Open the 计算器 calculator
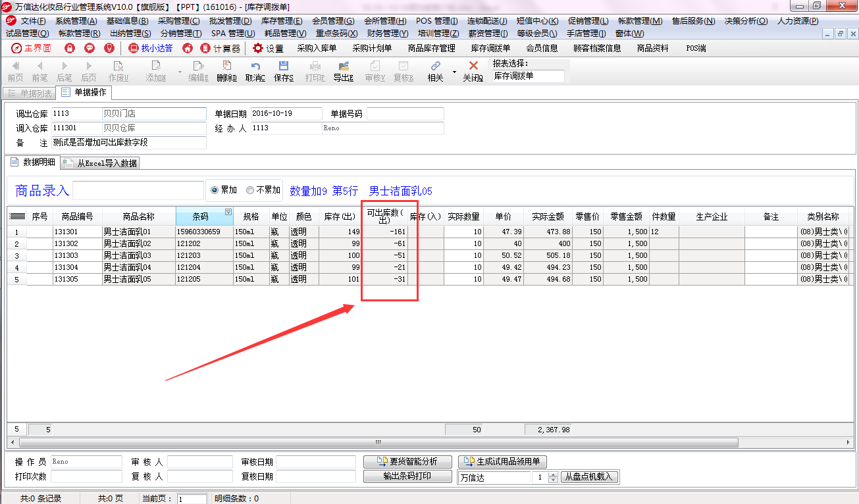The height and width of the screenshot is (504, 859). click(221, 48)
